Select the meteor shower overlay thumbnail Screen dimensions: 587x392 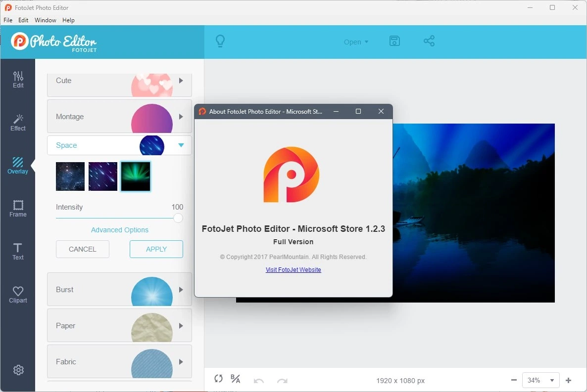point(103,176)
